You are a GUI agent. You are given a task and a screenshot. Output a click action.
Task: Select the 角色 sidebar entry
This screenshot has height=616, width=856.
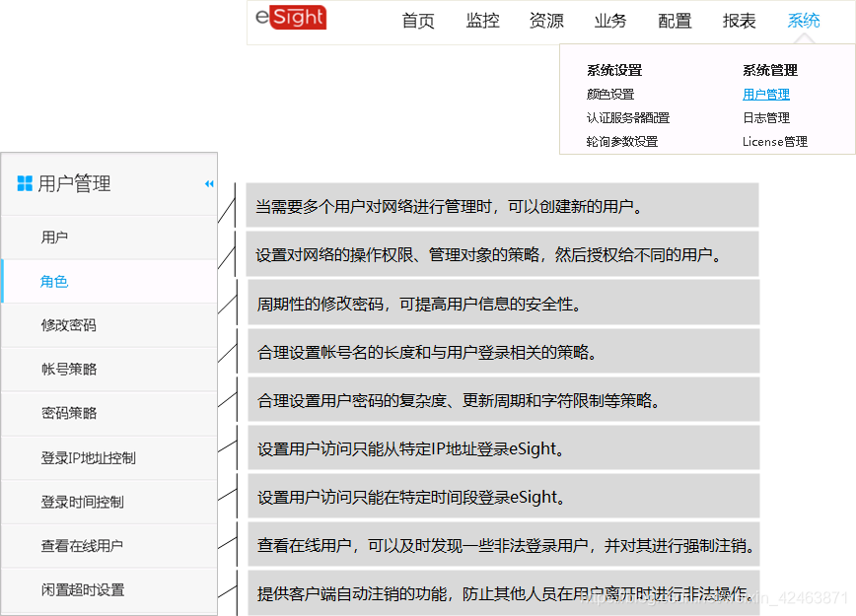click(109, 282)
